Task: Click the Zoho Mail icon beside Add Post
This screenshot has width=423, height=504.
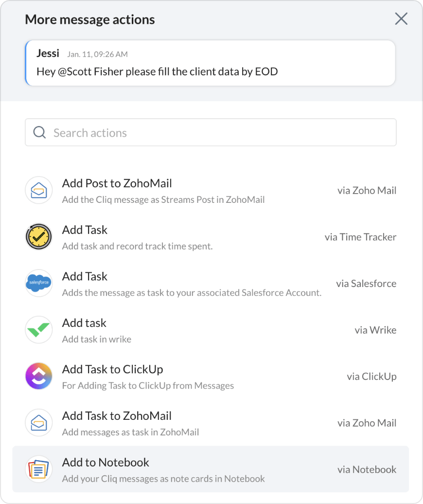Action: tap(39, 190)
